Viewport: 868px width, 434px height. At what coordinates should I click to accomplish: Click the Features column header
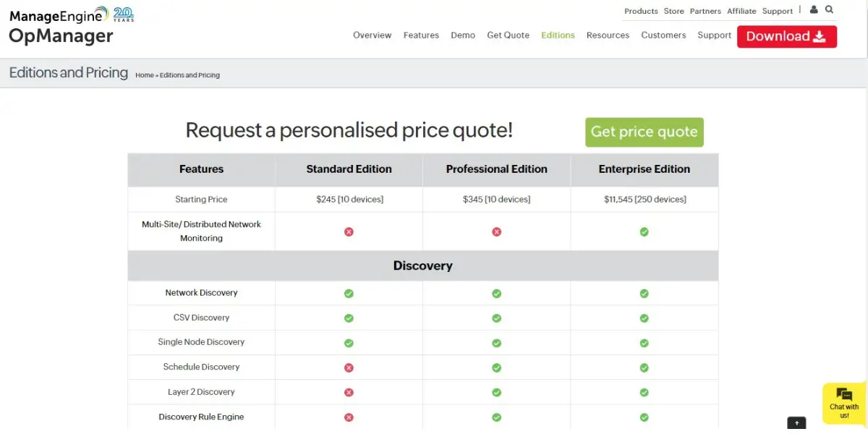click(x=201, y=169)
